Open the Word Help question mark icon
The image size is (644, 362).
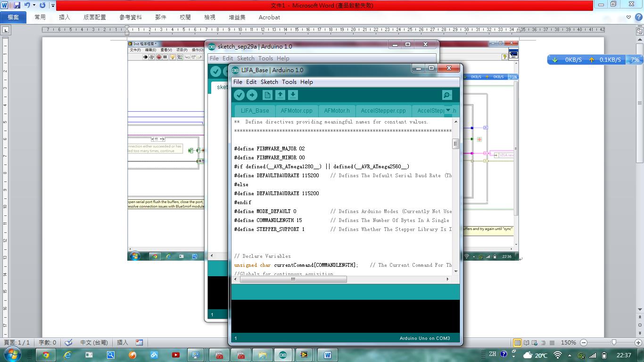click(638, 17)
